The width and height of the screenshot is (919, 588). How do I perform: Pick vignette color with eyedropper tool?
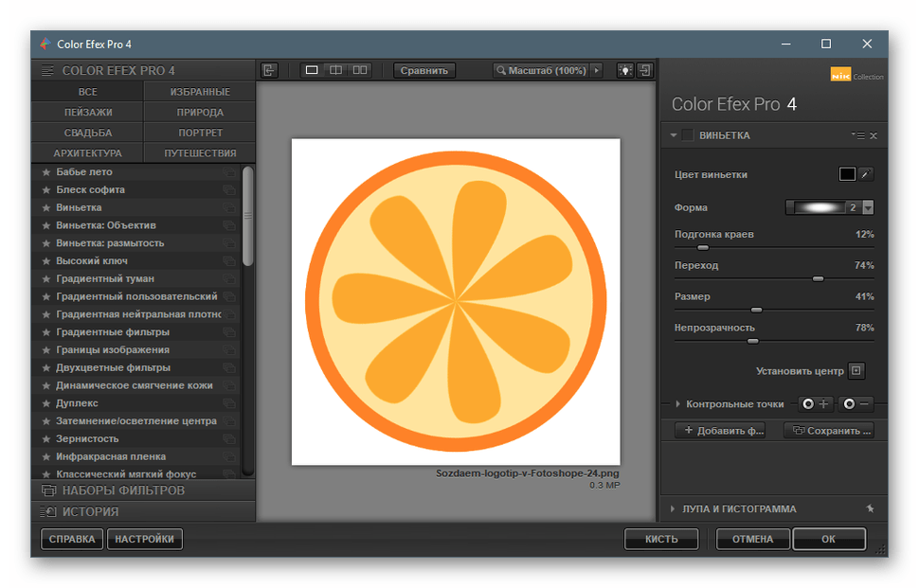click(x=866, y=174)
